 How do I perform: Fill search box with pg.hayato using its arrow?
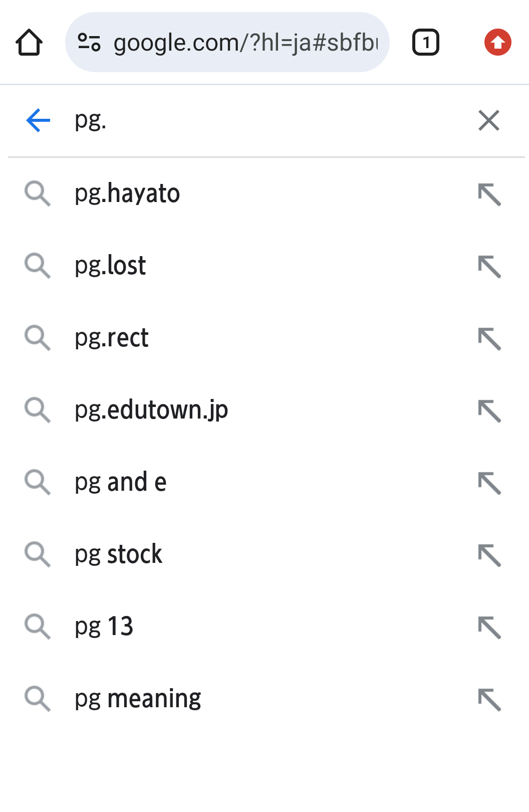coord(489,194)
